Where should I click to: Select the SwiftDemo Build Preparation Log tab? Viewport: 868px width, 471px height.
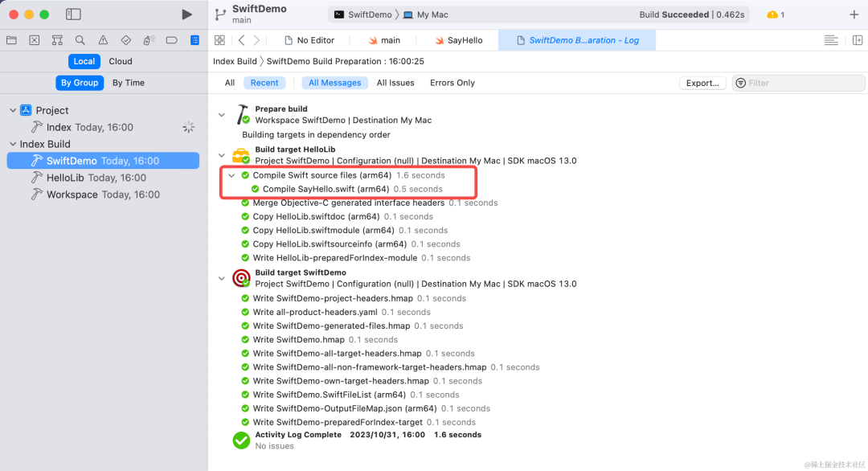pyautogui.click(x=577, y=40)
